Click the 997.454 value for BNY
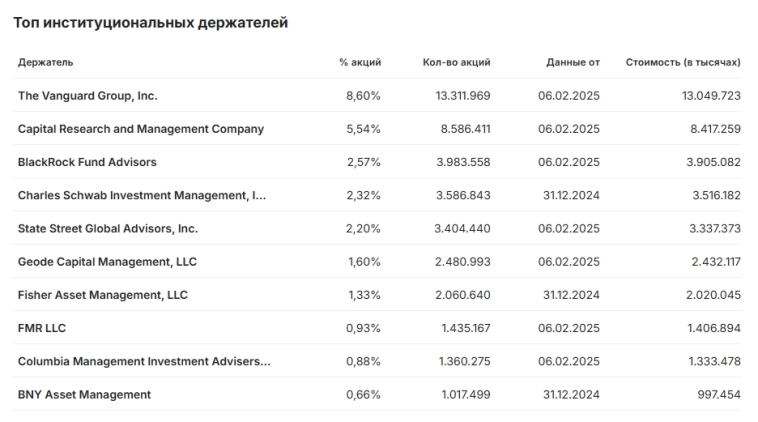 point(718,394)
